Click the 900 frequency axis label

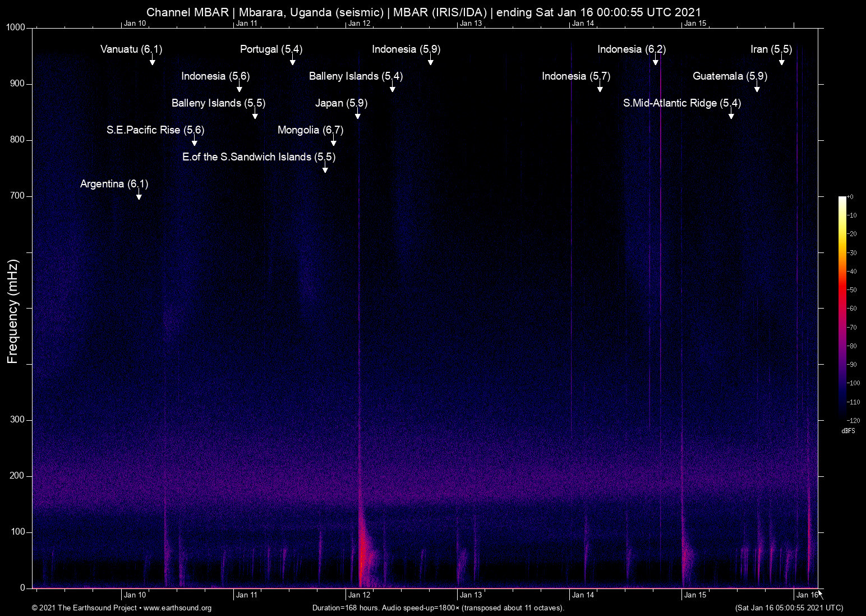(x=18, y=84)
